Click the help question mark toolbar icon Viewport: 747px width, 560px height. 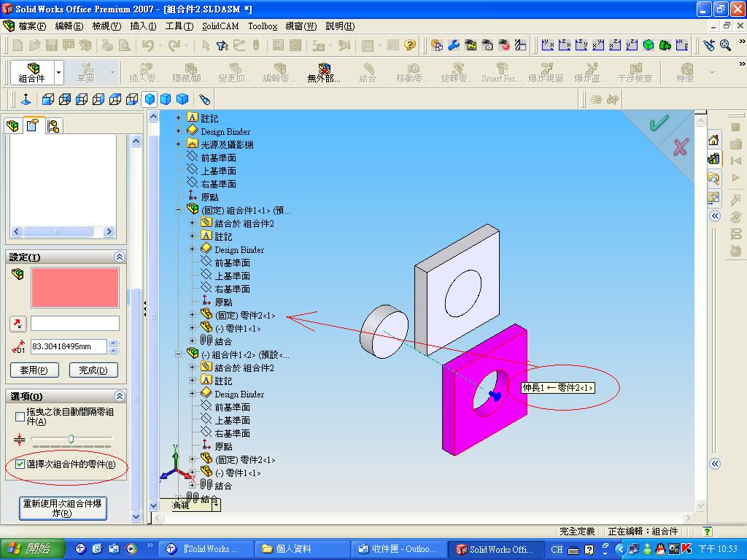point(409,45)
